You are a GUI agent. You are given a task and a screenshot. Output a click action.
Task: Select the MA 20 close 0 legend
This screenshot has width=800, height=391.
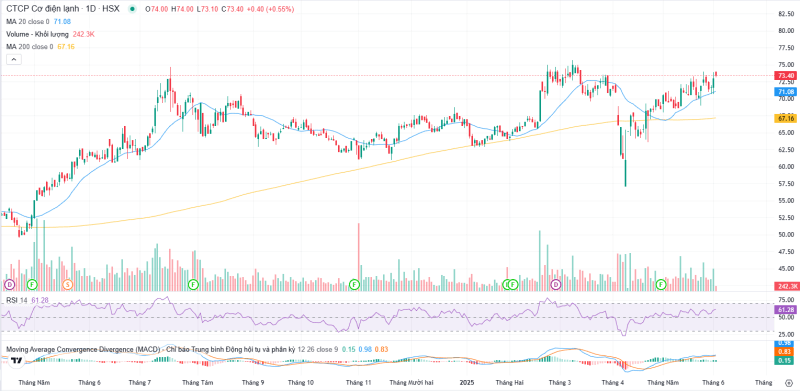[28, 21]
